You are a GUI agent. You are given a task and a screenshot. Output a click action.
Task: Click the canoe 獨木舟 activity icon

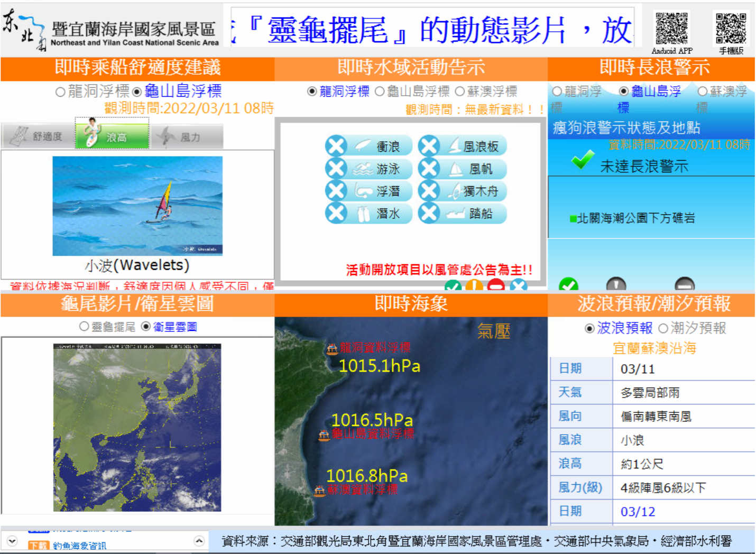point(463,191)
